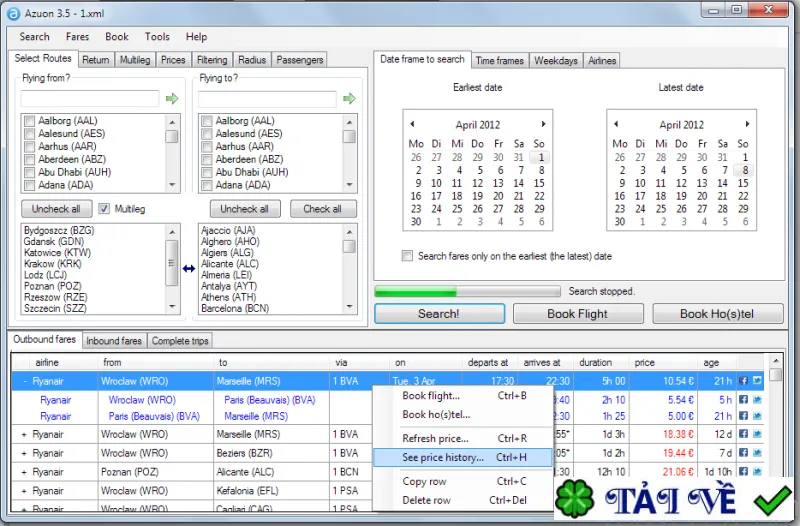800x526 pixels.
Task: Tweet the 10.54 € fare row
Action: coord(757,381)
